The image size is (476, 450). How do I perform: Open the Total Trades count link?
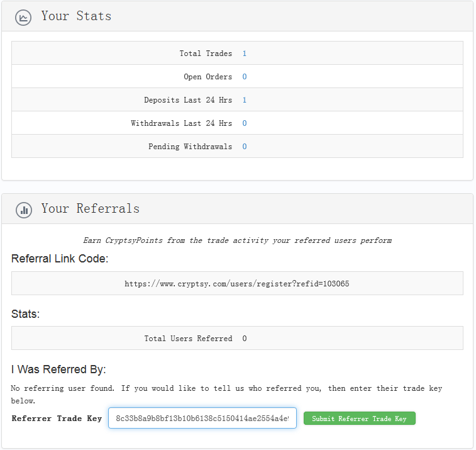[244, 53]
